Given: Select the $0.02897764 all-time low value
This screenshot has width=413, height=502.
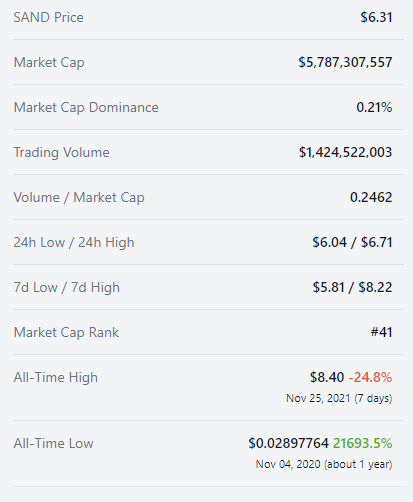Looking at the screenshot, I should pyautogui.click(x=289, y=443).
